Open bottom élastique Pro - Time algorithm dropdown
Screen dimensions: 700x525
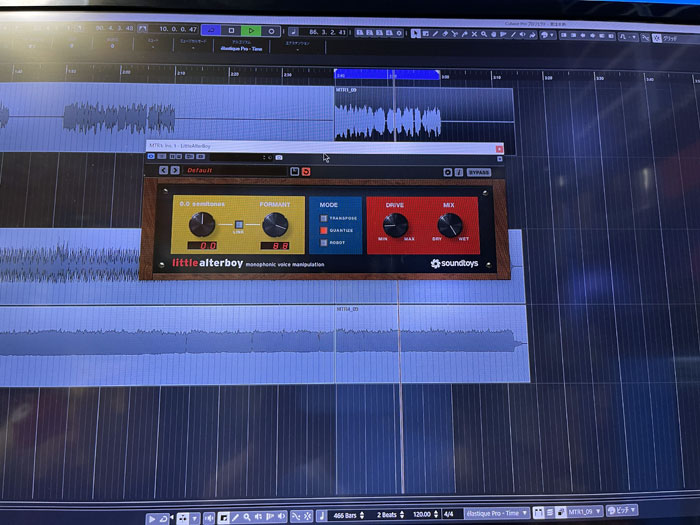pos(496,513)
